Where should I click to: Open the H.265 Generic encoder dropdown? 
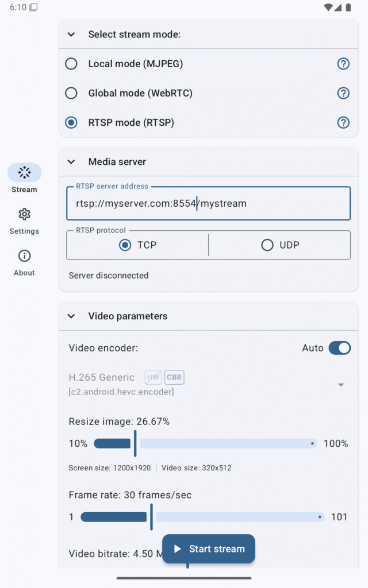341,384
